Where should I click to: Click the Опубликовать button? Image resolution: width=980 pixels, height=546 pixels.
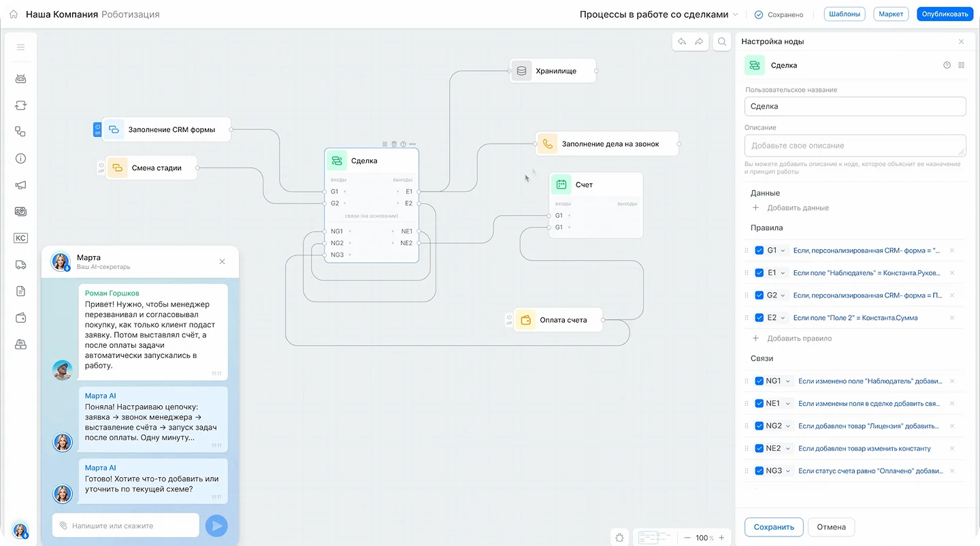[945, 14]
